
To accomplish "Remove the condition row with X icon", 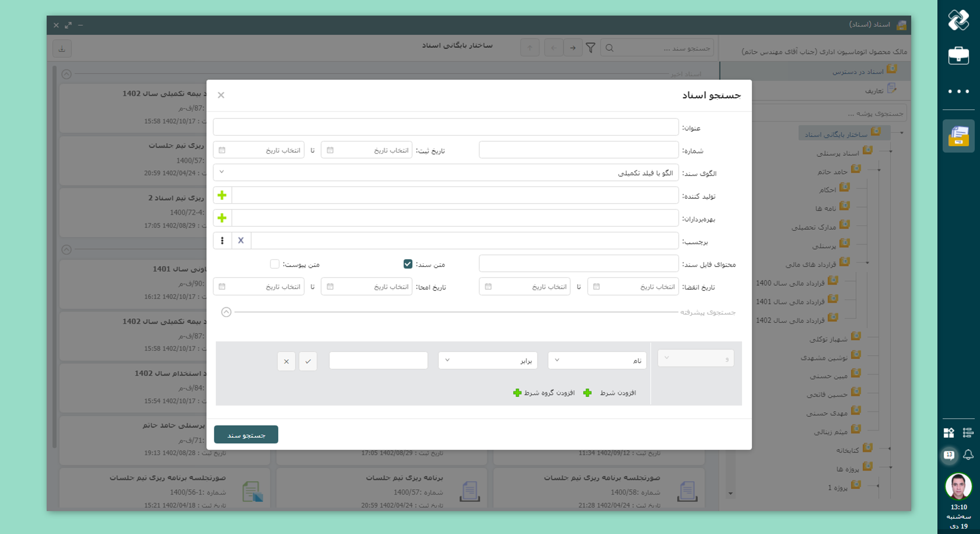I will tap(286, 361).
